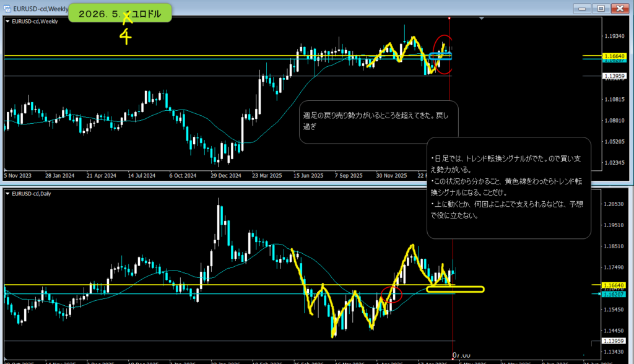Click the 1.19340 value on Weekly price axis
The width and height of the screenshot is (634, 364).
coord(614,37)
